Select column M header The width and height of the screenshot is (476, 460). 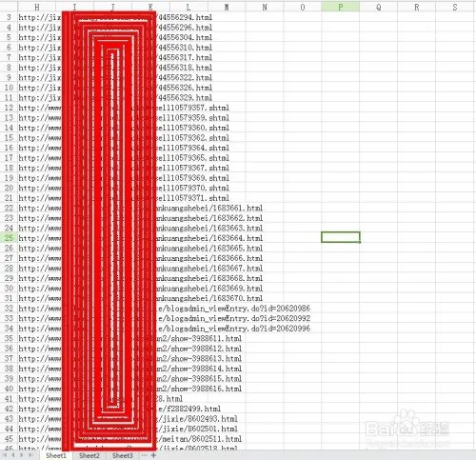coord(227,7)
